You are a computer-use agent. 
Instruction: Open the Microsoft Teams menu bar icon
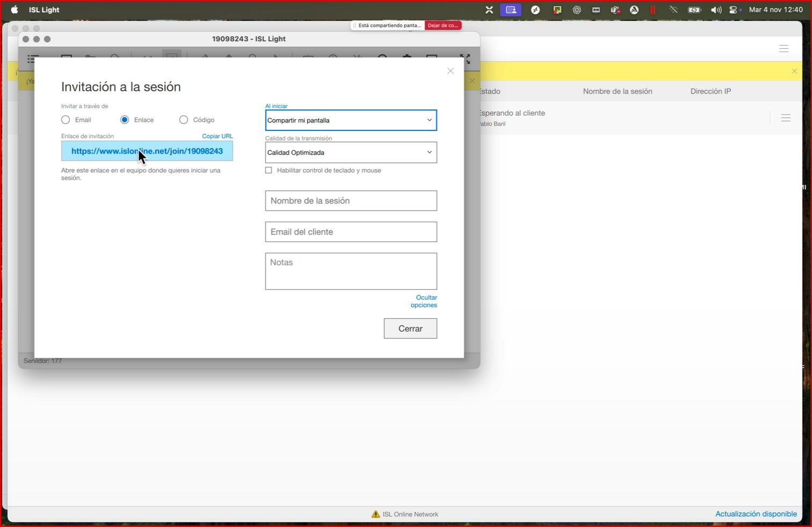tap(615, 10)
